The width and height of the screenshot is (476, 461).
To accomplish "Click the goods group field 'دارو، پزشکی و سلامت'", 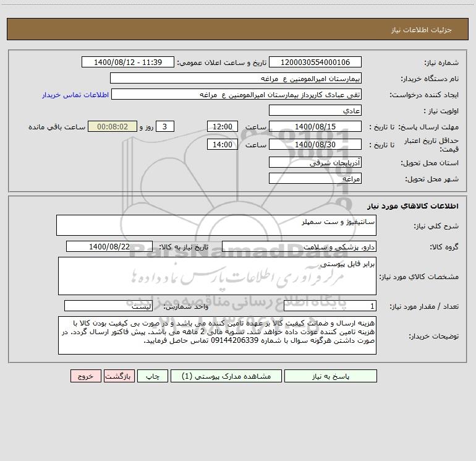I will (x=299, y=246).
